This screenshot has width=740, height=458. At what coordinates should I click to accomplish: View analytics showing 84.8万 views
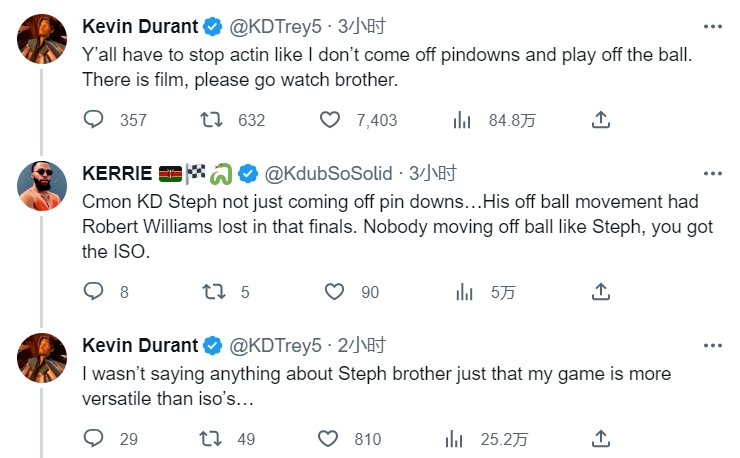pos(462,120)
